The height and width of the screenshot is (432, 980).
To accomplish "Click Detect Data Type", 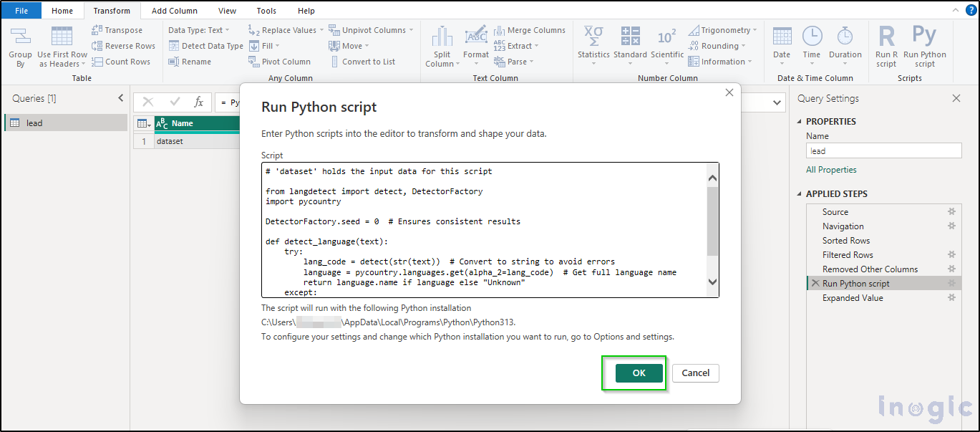I will (206, 46).
